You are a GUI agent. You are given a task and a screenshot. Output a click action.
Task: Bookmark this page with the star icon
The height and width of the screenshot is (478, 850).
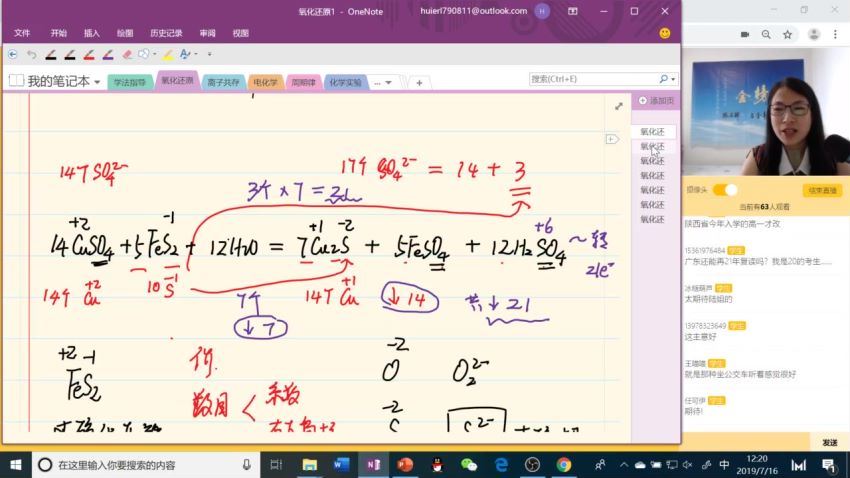click(x=787, y=34)
